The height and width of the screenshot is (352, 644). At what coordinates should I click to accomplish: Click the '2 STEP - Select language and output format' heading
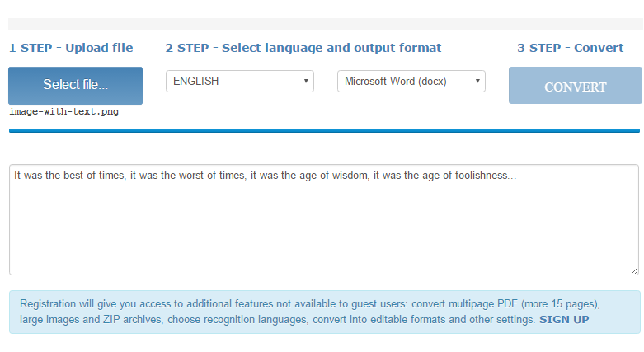click(303, 48)
